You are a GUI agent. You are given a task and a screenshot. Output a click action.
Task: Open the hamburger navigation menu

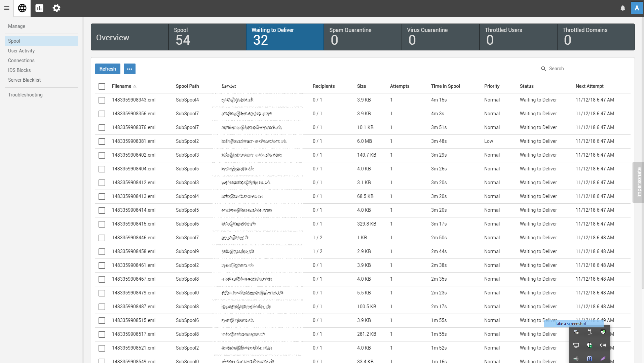coord(6,8)
